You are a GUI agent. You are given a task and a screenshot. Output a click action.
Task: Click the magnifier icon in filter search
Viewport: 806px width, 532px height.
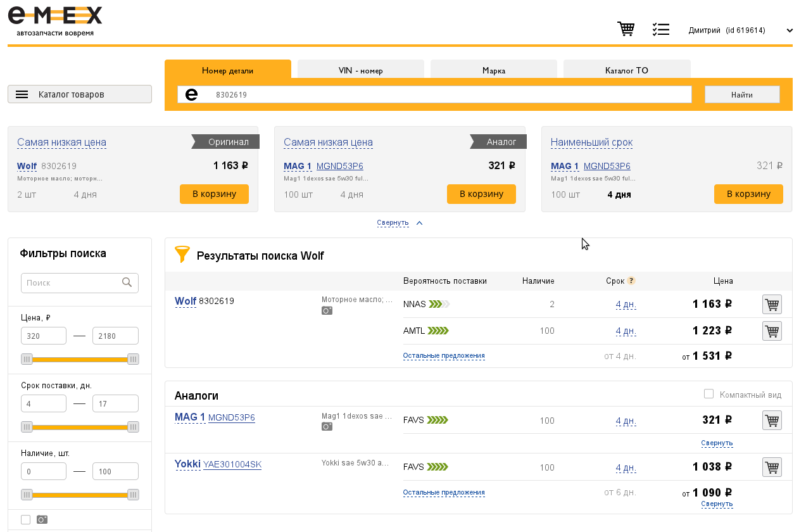tap(127, 282)
